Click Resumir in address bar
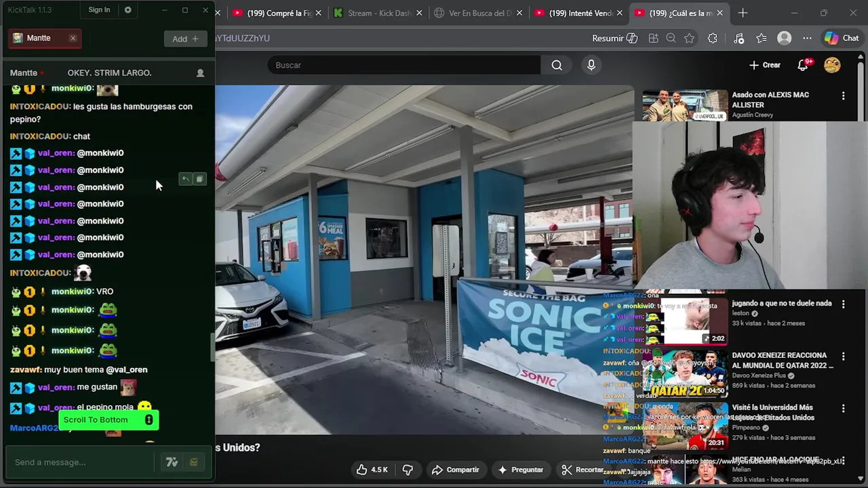The width and height of the screenshot is (868, 488). 614,39
